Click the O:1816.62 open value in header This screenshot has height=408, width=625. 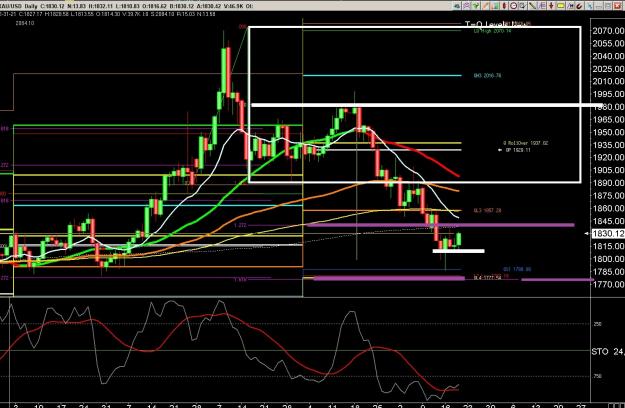click(155, 6)
